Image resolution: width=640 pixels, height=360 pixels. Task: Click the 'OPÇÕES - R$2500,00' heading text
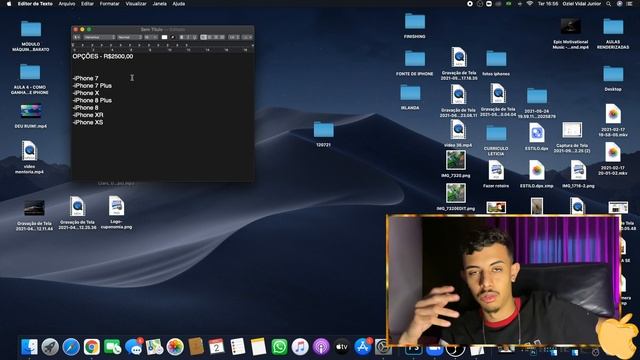point(103,56)
